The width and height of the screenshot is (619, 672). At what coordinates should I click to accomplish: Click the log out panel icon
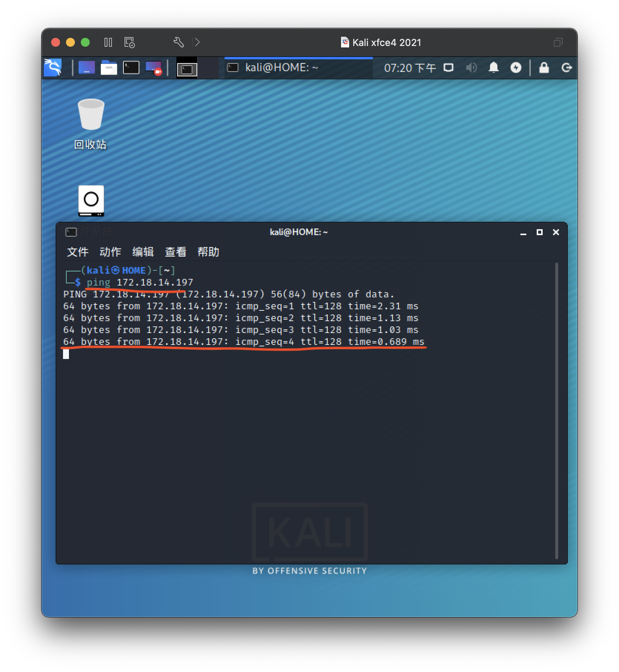pyautogui.click(x=566, y=67)
